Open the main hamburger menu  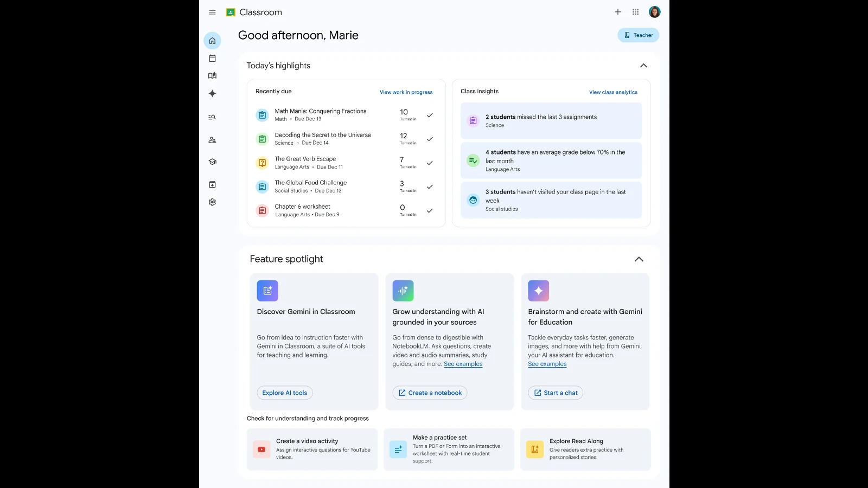212,12
